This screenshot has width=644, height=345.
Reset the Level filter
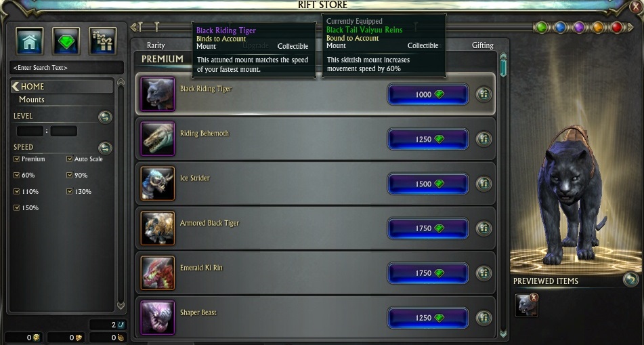(x=105, y=117)
